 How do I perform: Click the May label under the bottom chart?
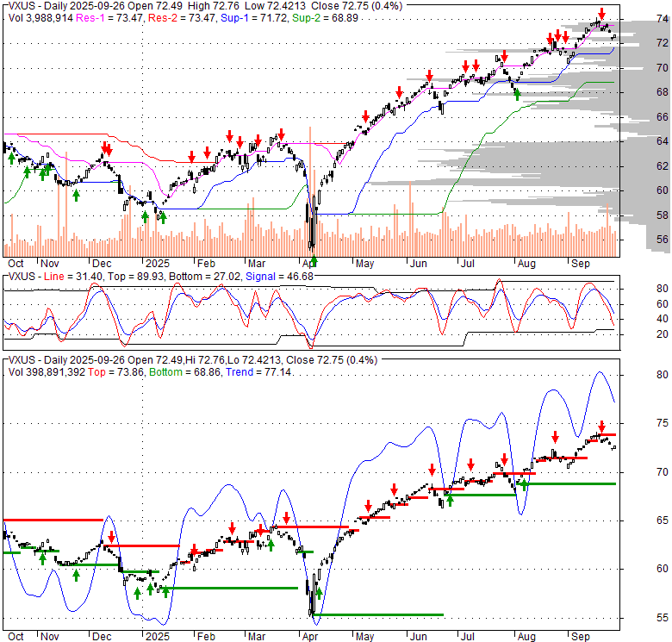(364, 637)
